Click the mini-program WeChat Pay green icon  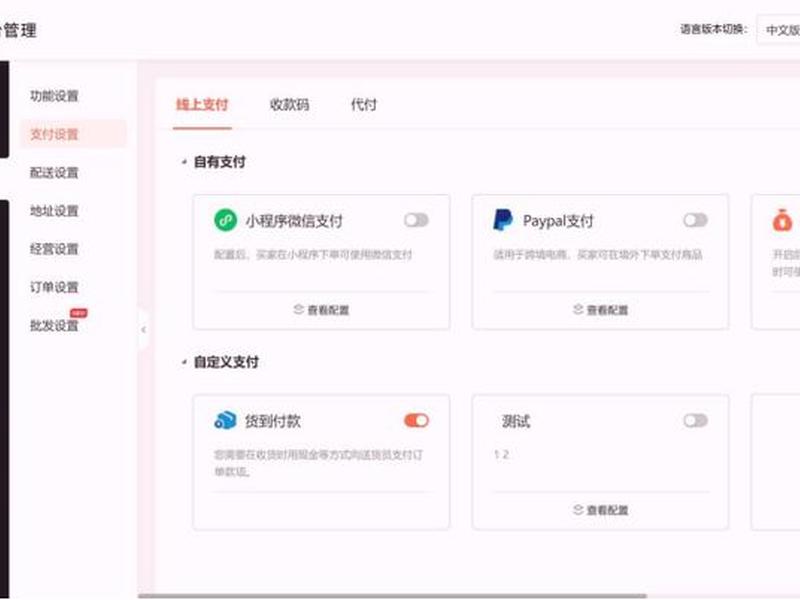226,220
